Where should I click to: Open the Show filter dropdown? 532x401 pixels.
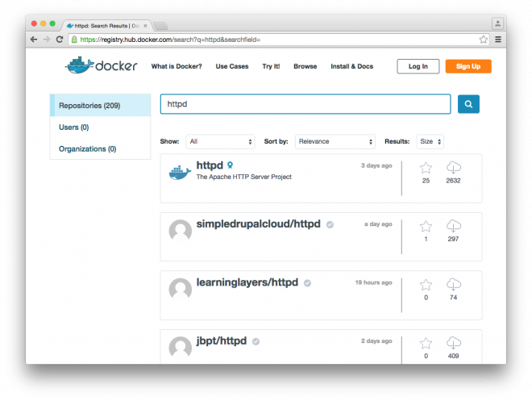click(x=220, y=141)
